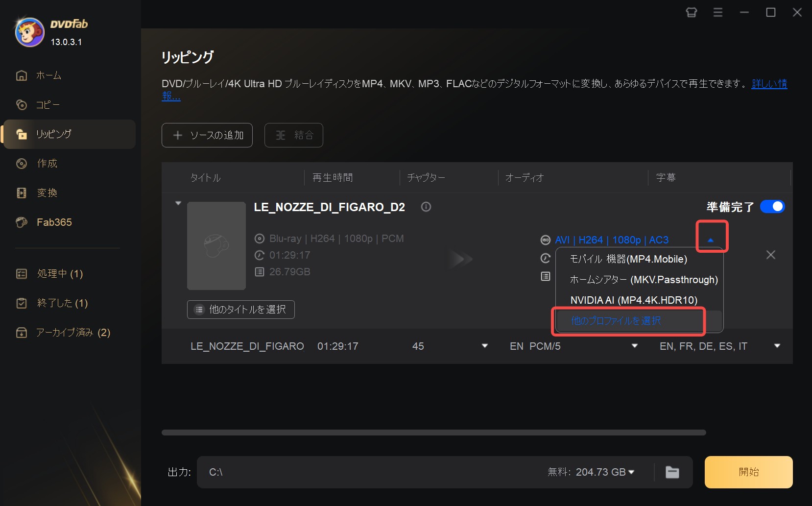Open the chapter 45 dropdown
812x506 pixels.
[x=485, y=346]
